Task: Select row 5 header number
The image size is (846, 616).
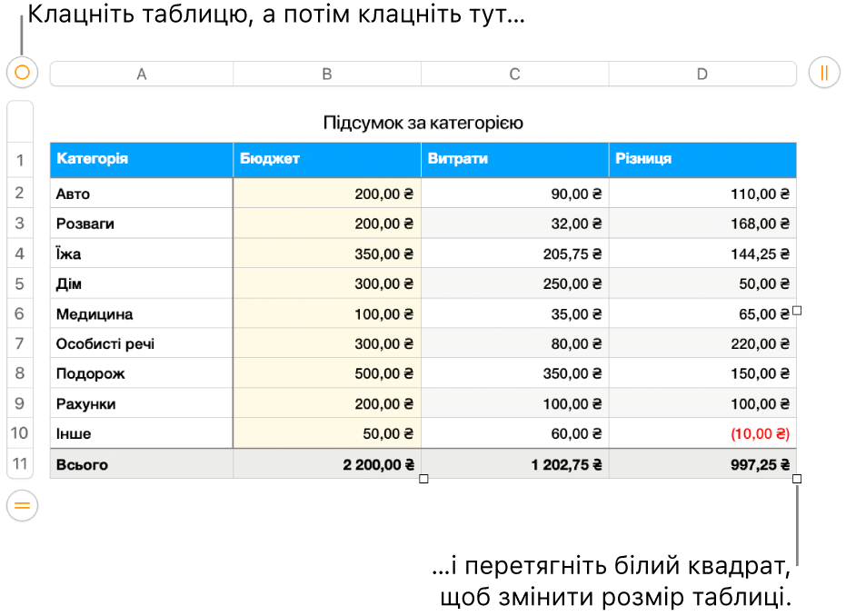Action: (20, 283)
